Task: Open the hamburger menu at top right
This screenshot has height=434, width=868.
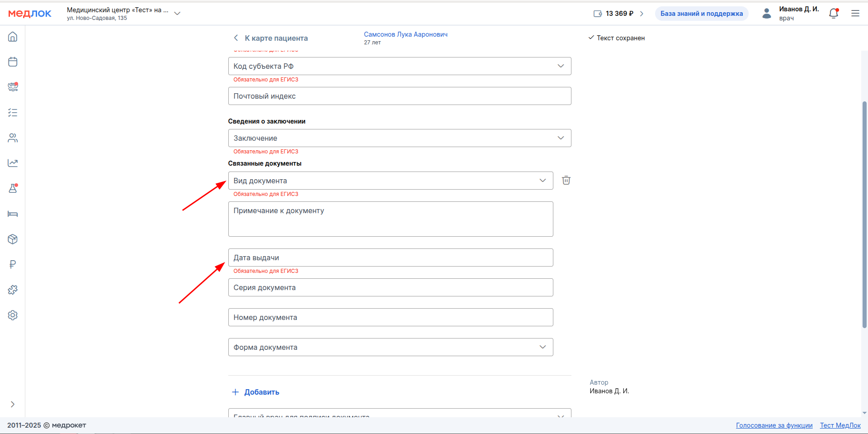Action: (855, 14)
